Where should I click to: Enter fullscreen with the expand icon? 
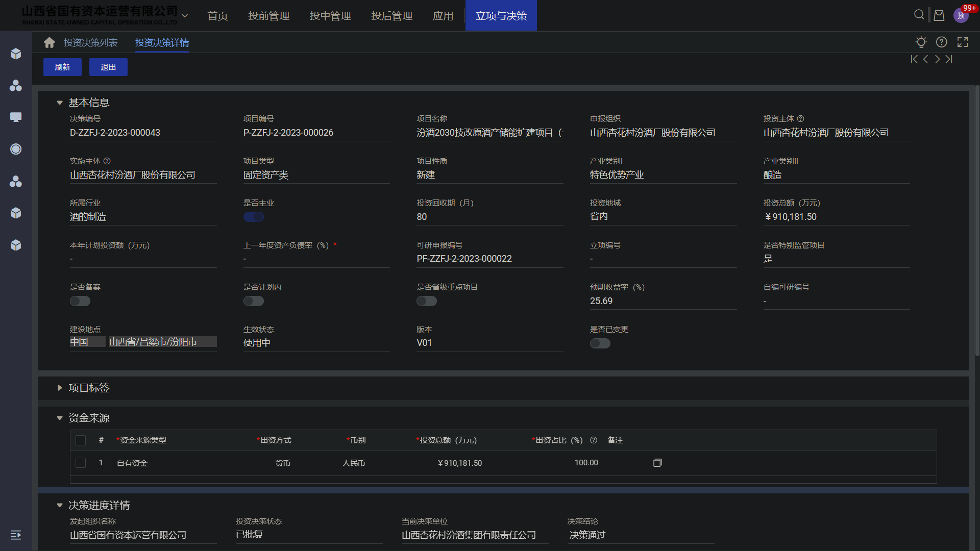pyautogui.click(x=962, y=42)
